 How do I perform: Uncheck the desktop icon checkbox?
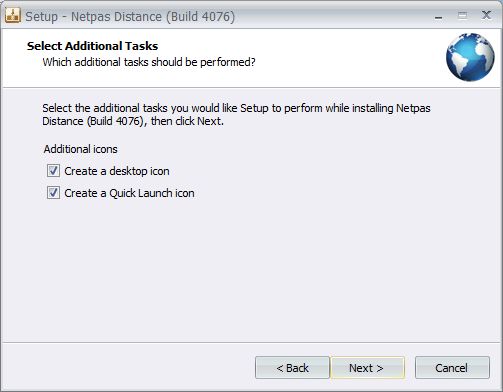click(x=53, y=171)
